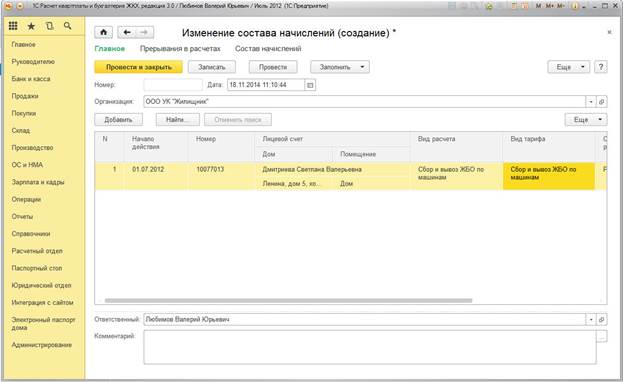Open the Расчетный отдел section

tap(37, 251)
